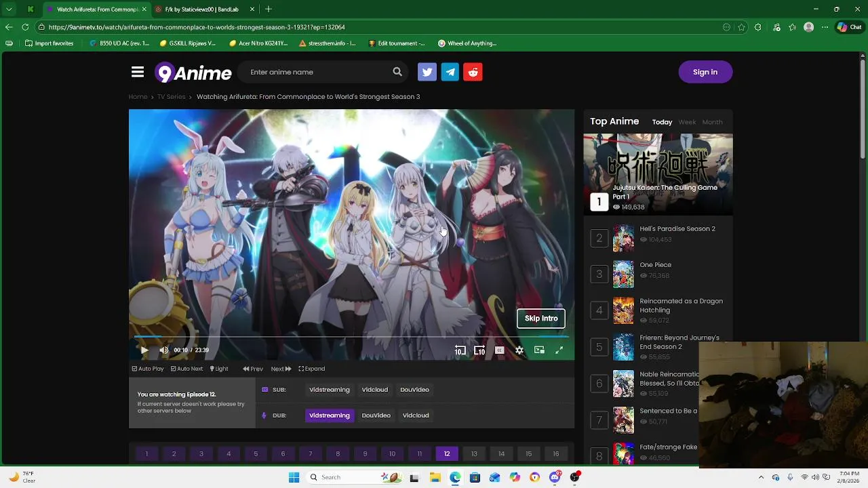Skip forward 10 seconds
This screenshot has height=488, width=868.
479,350
